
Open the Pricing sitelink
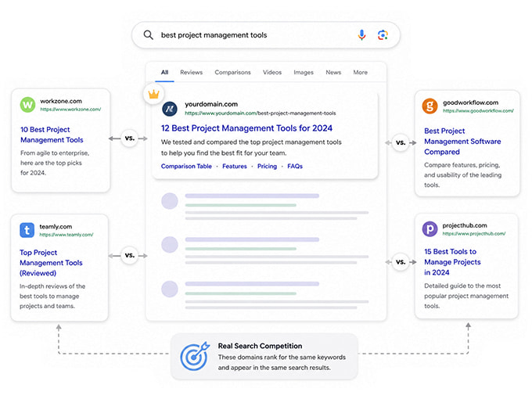coord(267,166)
